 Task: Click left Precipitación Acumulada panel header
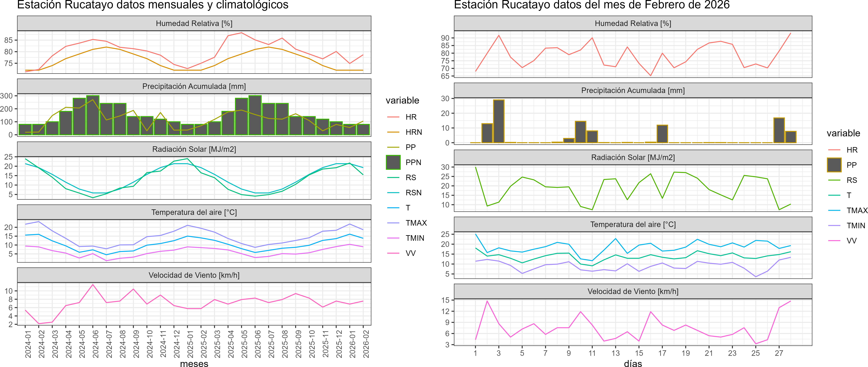[194, 86]
